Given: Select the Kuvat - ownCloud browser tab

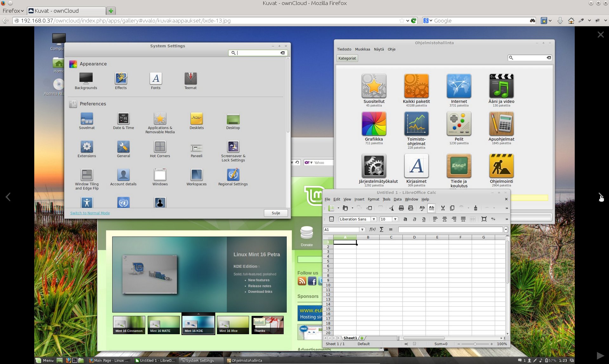Looking at the screenshot, I should coord(66,11).
